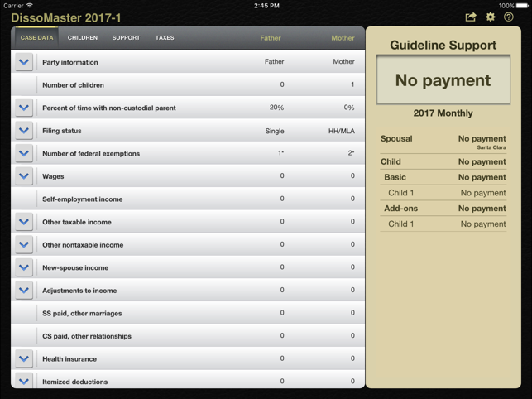Edit Father's Wages value
Screen dimensions: 532x399
(282, 175)
